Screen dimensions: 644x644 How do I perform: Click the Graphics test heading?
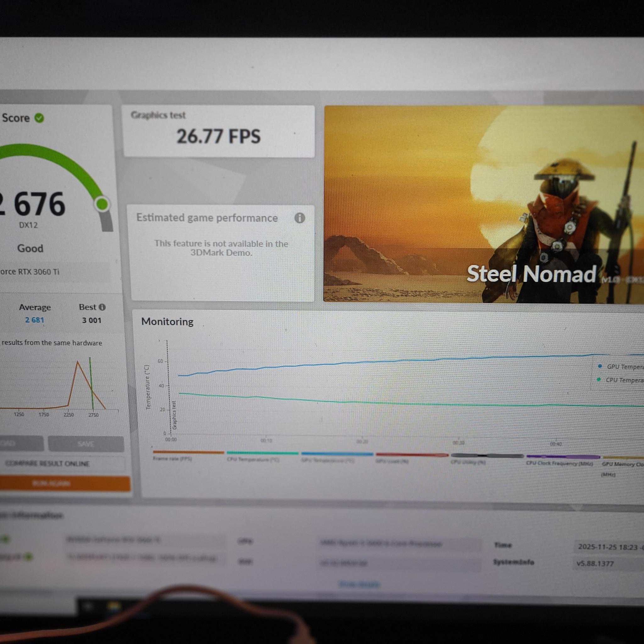click(x=158, y=115)
